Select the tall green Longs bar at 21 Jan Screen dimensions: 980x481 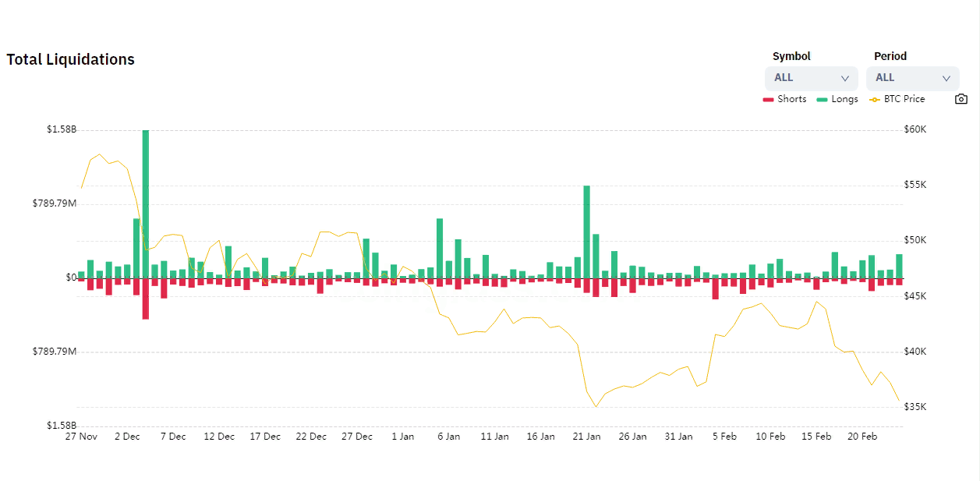pyautogui.click(x=586, y=232)
